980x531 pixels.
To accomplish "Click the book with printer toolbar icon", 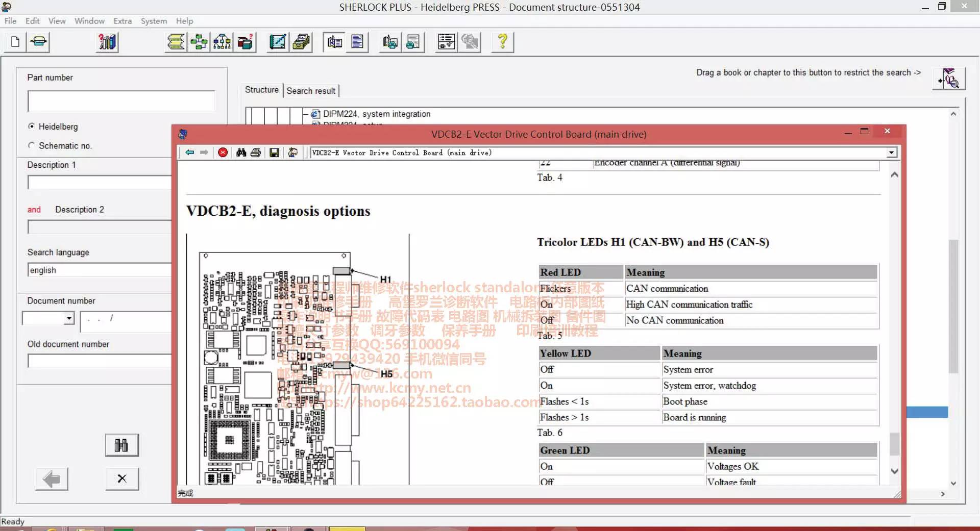I will (x=390, y=42).
